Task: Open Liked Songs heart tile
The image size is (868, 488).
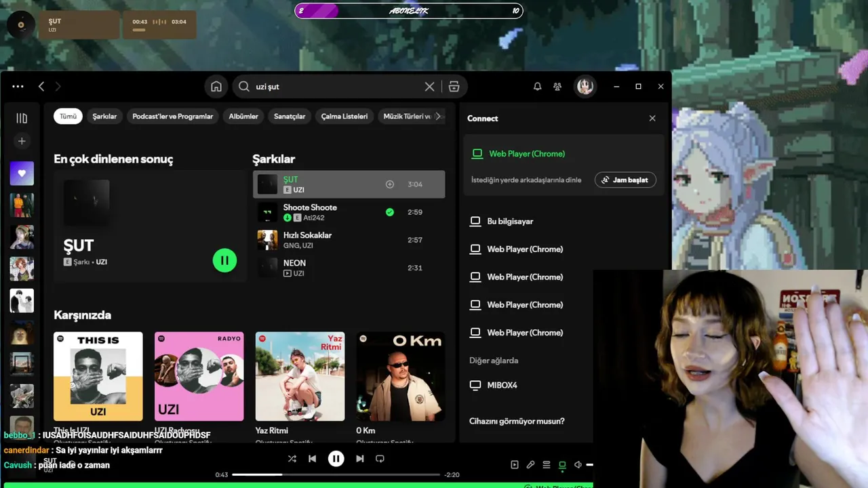Action: (x=22, y=174)
